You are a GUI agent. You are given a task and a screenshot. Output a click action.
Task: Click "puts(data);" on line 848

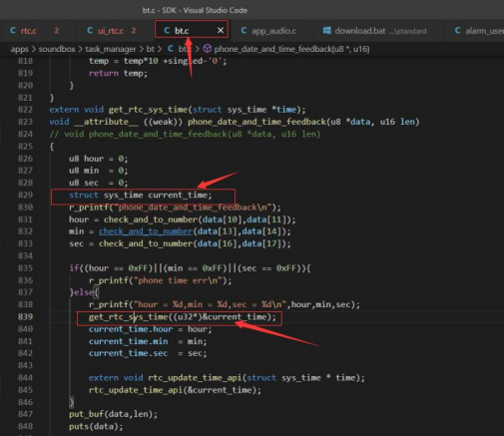[x=96, y=426]
